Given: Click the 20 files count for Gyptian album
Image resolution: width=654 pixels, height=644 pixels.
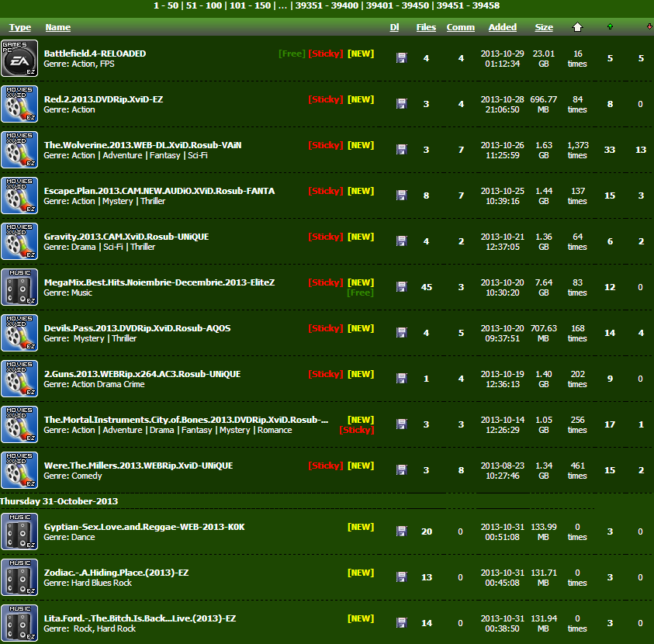Looking at the screenshot, I should (x=426, y=531).
